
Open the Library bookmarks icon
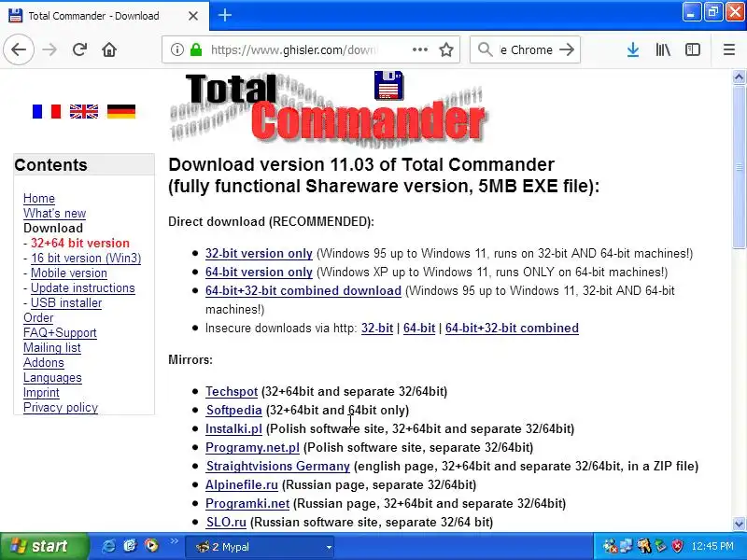[x=663, y=49]
